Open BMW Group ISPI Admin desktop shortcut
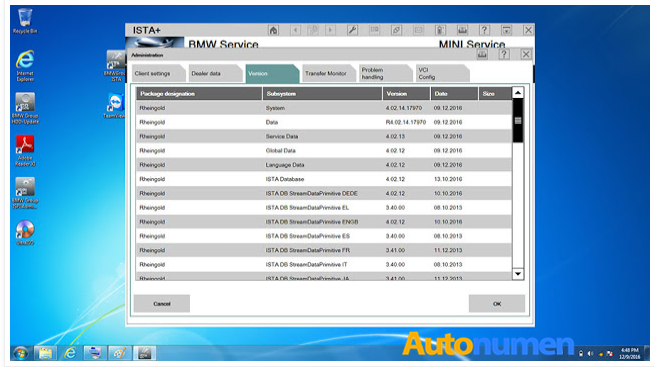 25,194
